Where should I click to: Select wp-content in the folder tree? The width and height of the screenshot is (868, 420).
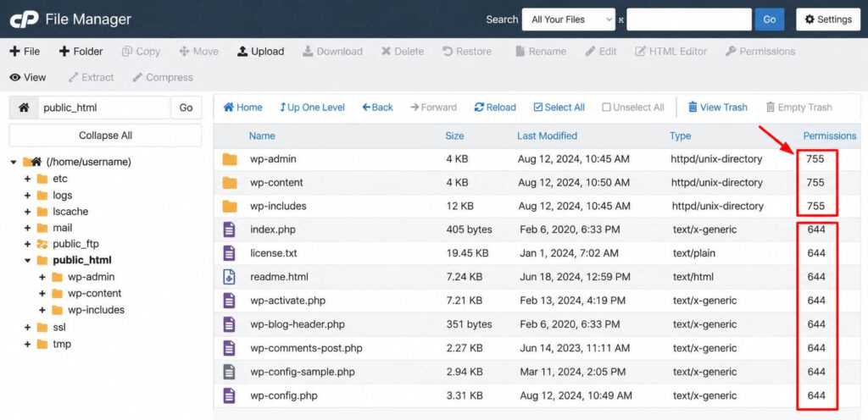95,294
